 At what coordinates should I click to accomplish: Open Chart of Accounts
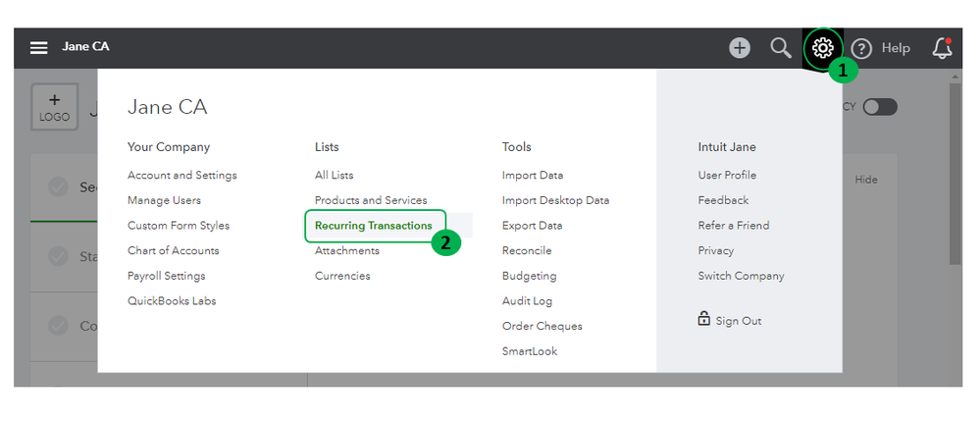point(173,251)
